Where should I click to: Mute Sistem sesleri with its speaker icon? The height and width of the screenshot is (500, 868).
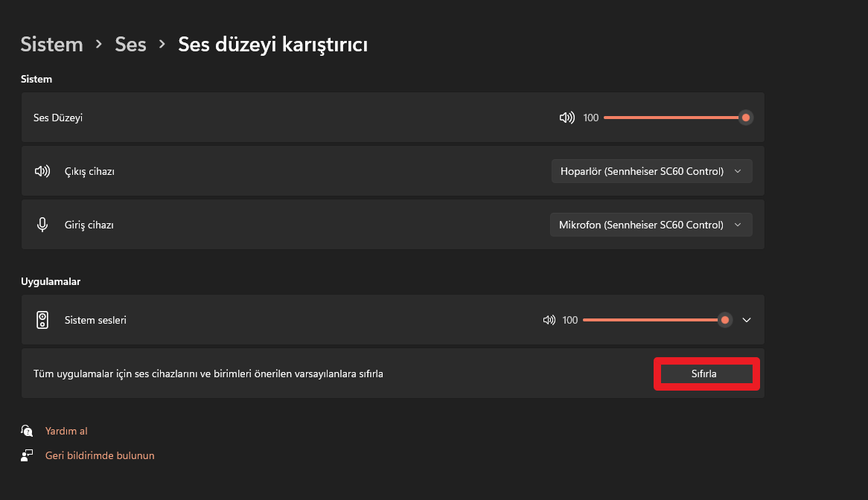point(549,320)
